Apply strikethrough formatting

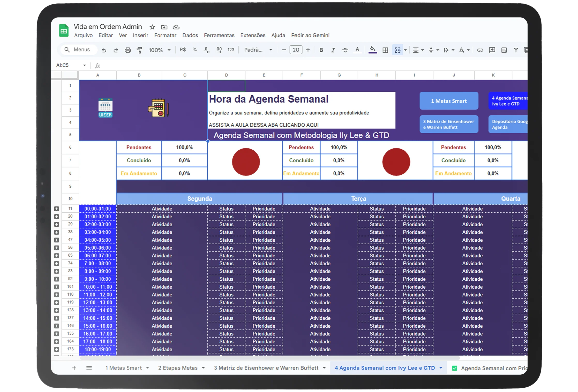[345, 50]
